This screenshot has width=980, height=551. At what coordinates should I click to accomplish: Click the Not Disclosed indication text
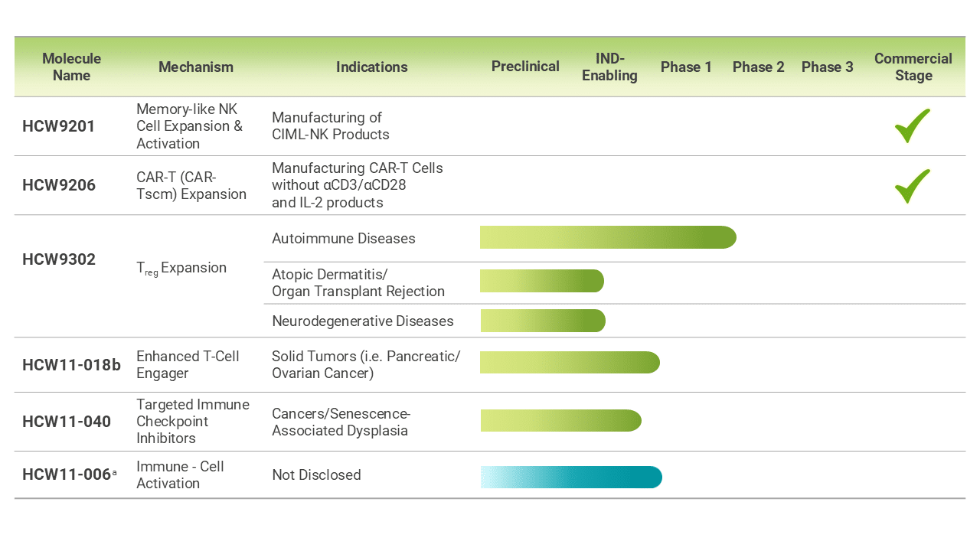point(316,475)
